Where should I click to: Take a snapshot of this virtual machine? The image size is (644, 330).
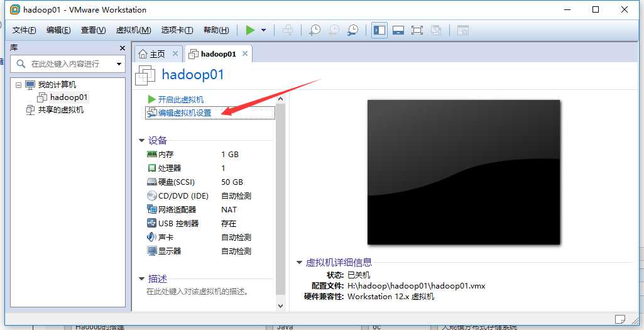coord(315,30)
